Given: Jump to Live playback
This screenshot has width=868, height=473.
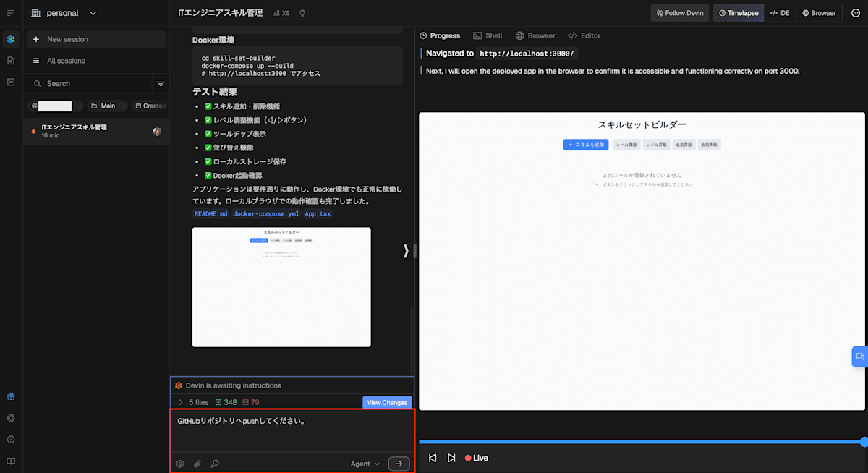Looking at the screenshot, I should [477, 458].
